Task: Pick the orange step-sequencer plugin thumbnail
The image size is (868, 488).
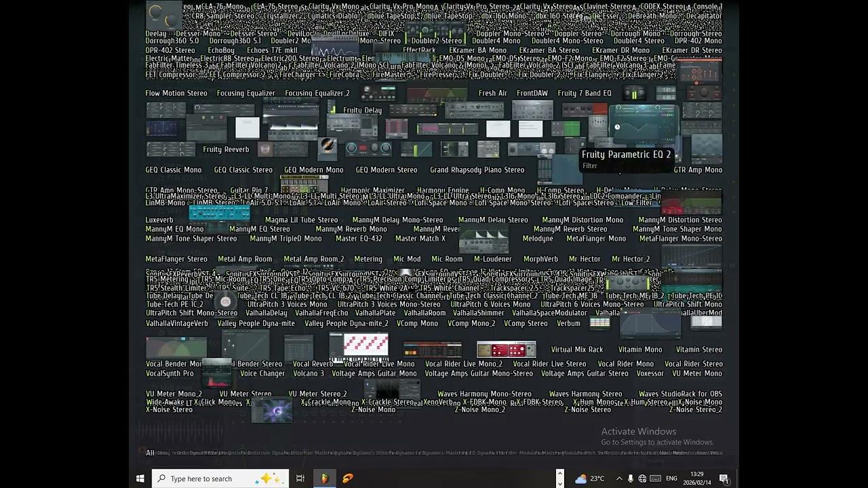Action: 432,350
